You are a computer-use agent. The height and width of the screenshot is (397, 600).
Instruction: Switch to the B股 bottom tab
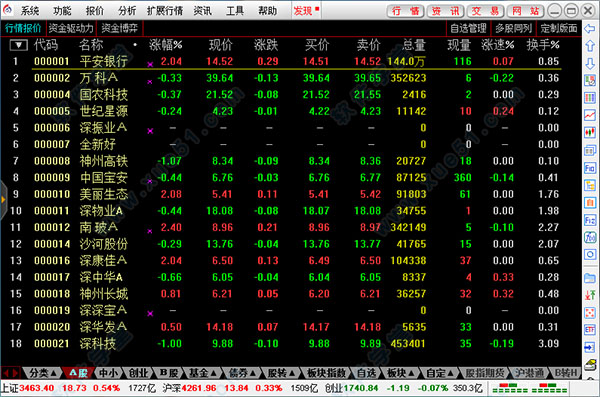tap(169, 372)
